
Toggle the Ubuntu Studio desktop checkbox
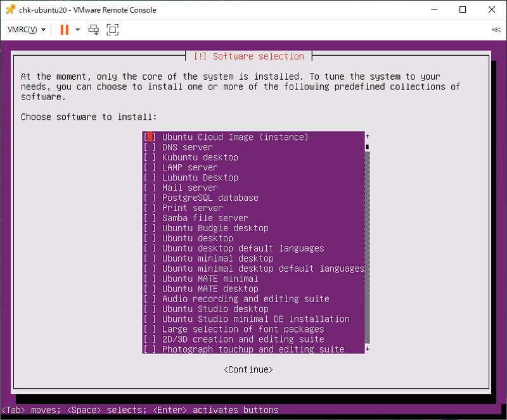point(150,309)
